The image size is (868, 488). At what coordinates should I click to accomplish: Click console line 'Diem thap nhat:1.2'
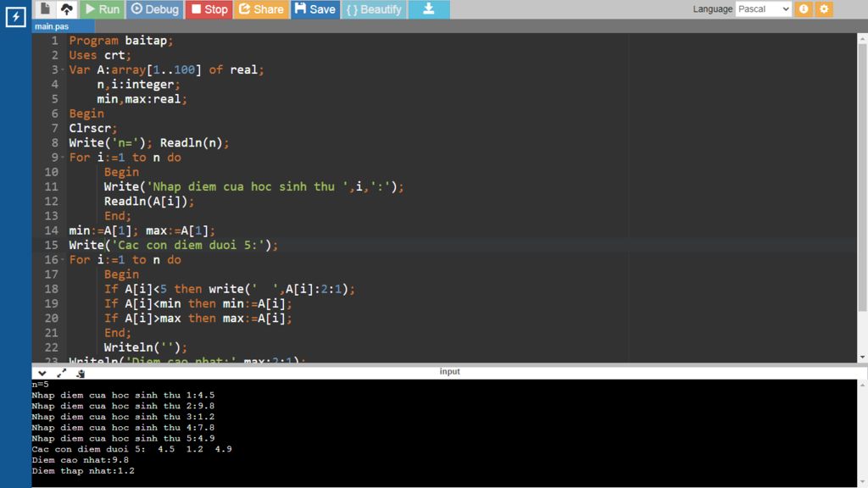coord(83,471)
